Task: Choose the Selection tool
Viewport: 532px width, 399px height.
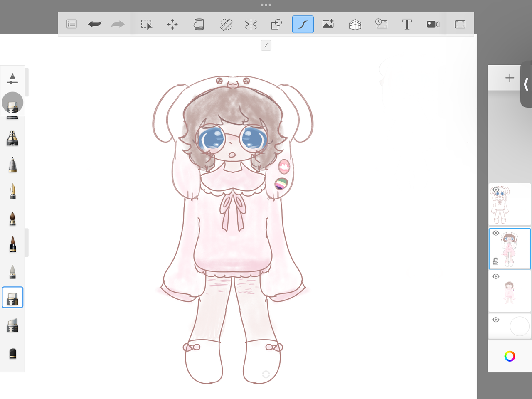Action: (x=146, y=25)
